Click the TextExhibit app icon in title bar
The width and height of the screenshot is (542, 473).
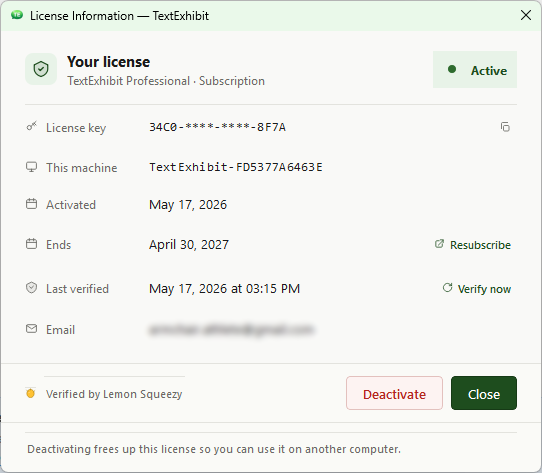pos(17,15)
